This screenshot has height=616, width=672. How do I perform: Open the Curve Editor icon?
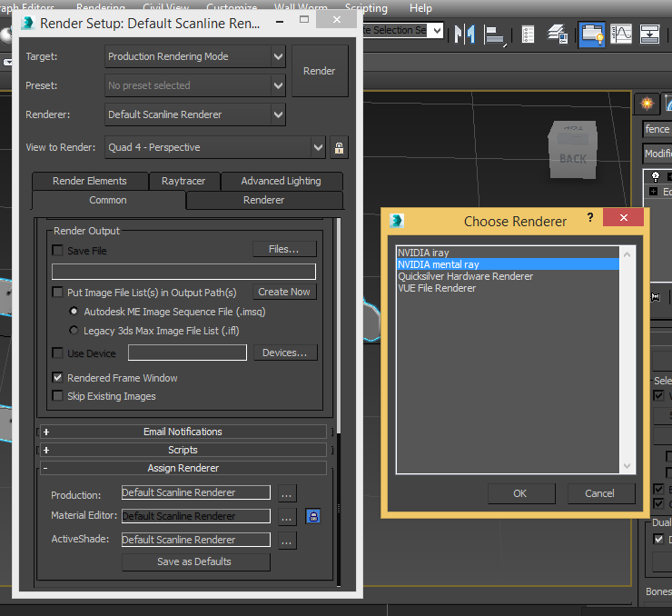[621, 35]
